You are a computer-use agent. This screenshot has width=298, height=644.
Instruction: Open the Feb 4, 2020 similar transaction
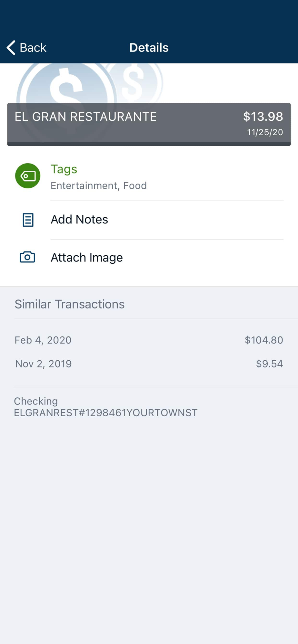[43, 340]
